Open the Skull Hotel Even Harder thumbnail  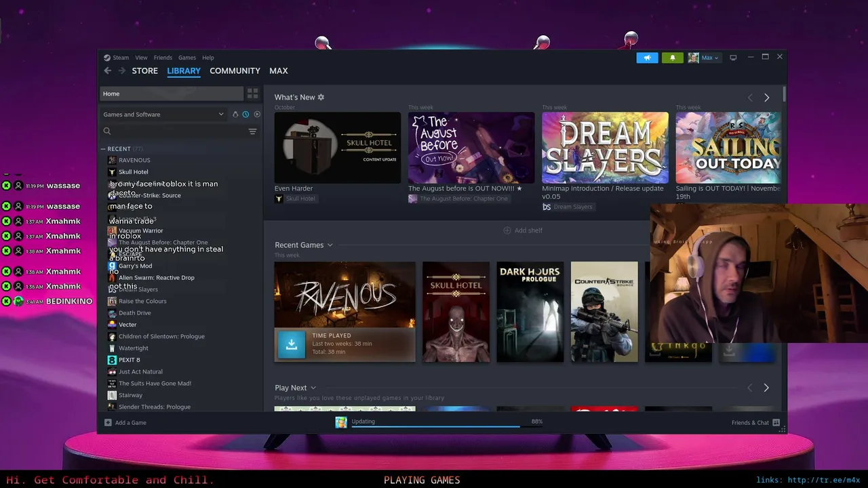338,148
